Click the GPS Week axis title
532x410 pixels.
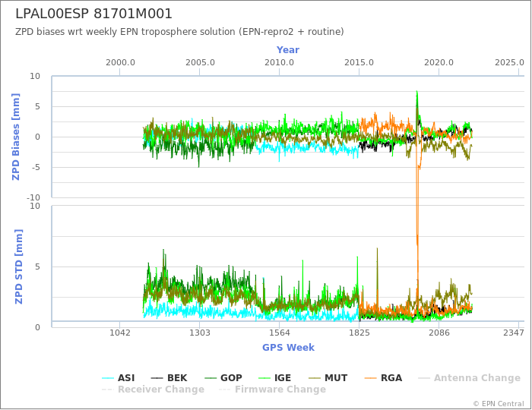click(288, 347)
